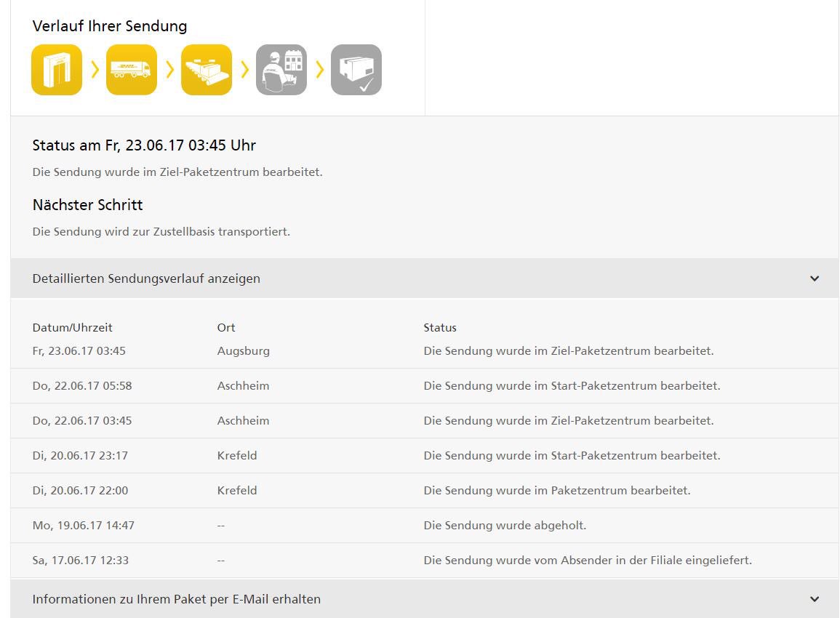Click the yellow arrow after the acceptance icon
The width and height of the screenshot is (840, 618).
tap(93, 69)
